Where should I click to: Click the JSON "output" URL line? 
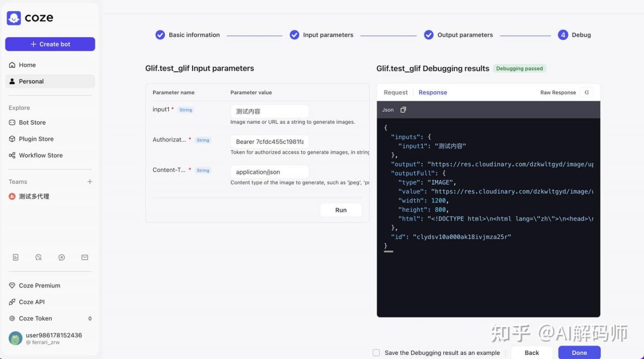(492, 164)
